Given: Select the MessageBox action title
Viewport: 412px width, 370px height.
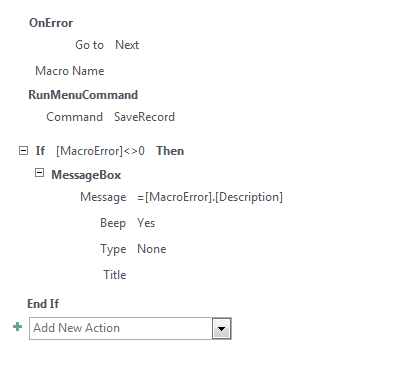Looking at the screenshot, I should point(86,175).
